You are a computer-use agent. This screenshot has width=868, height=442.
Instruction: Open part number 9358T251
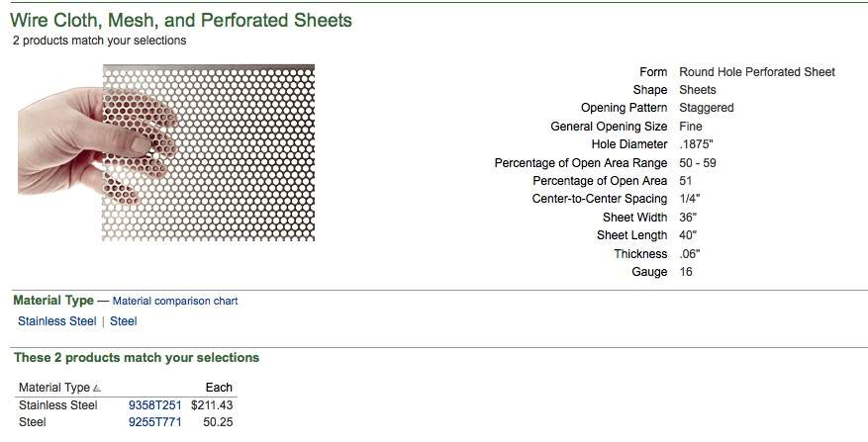(x=155, y=405)
